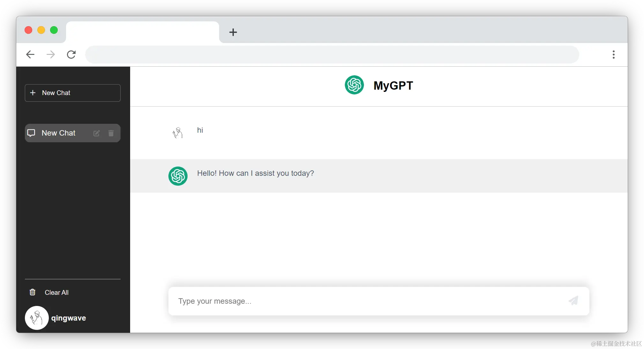Go back with the browser back arrow
Screen dimensions: 644x349
[30, 55]
